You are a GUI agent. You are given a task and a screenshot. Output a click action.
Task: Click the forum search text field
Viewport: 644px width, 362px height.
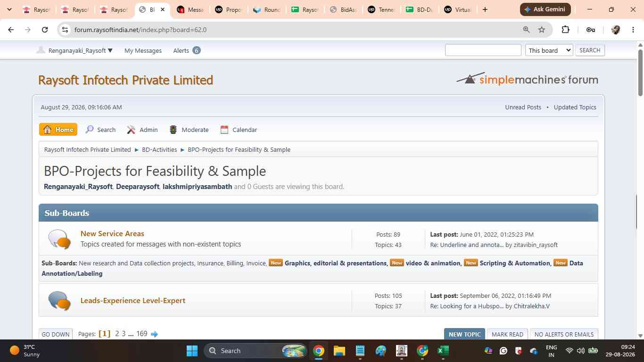tap(483, 50)
